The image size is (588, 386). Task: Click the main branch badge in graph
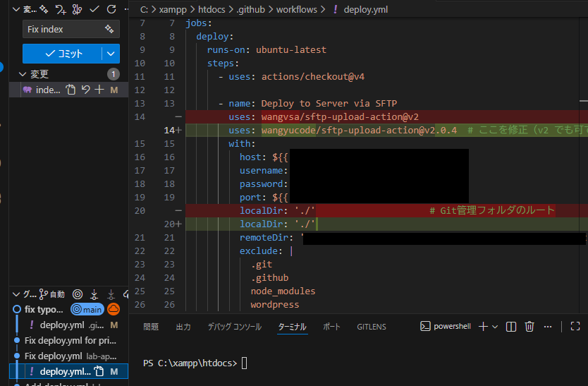[87, 309]
